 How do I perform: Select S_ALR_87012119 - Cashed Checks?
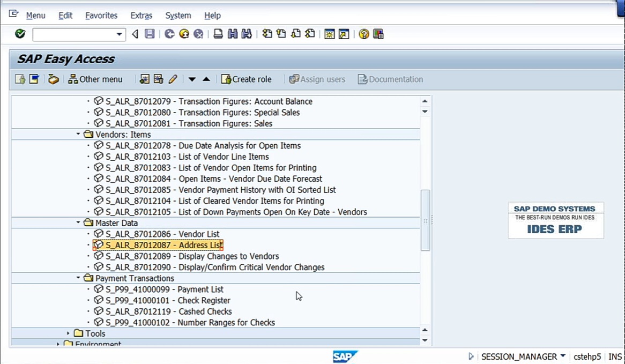169,311
